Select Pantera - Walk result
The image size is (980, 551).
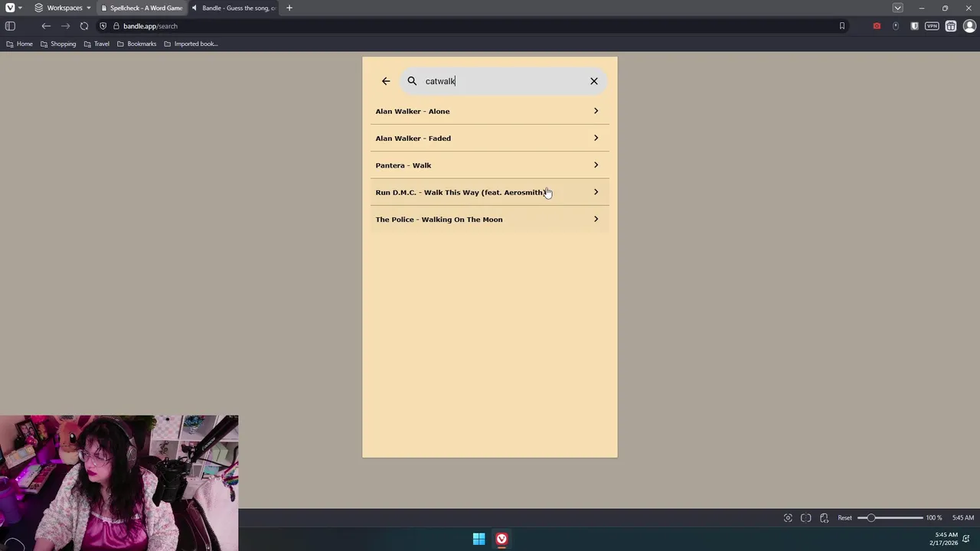[x=490, y=165]
